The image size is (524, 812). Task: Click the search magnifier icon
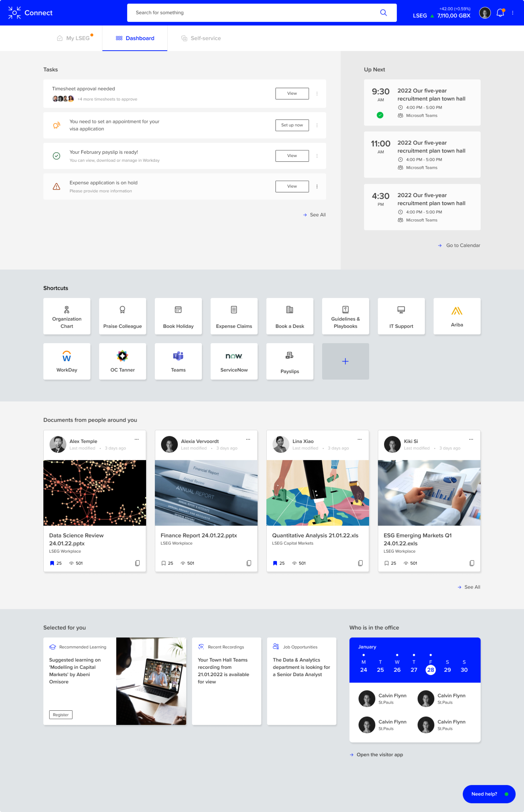383,13
